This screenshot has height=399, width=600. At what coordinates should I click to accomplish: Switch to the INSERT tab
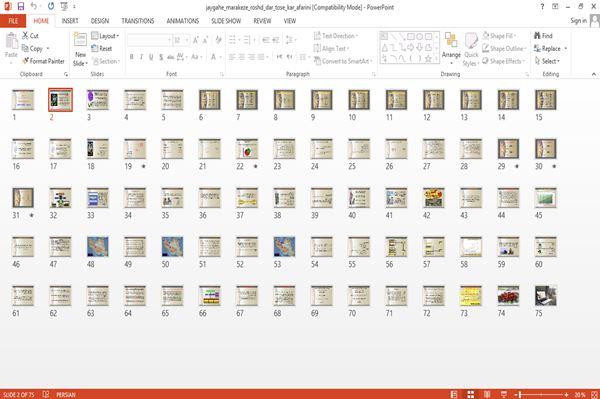70,21
